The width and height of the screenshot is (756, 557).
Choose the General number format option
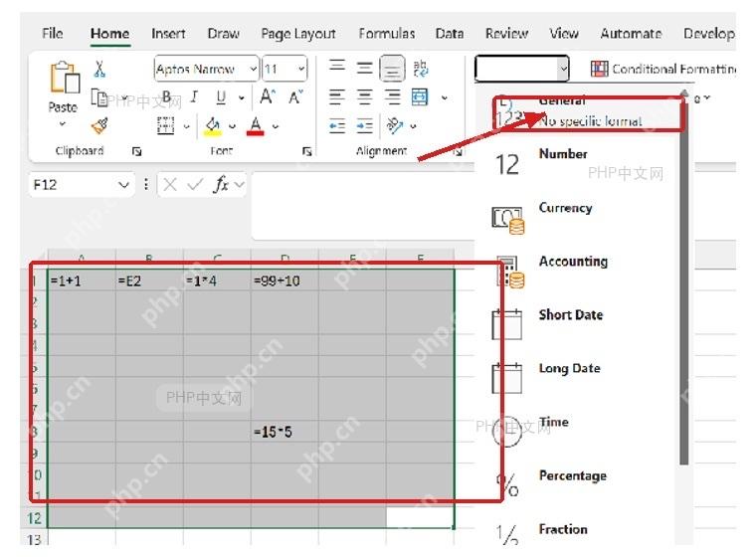coord(588,113)
